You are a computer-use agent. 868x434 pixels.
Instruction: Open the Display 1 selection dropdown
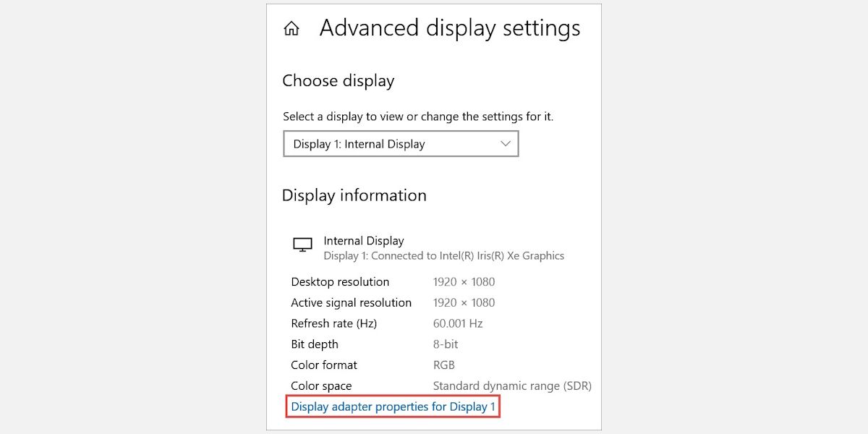pos(401,144)
